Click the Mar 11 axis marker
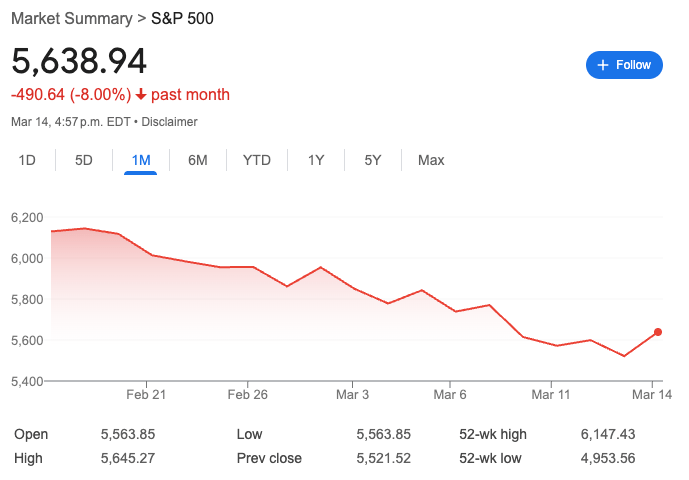The width and height of the screenshot is (689, 480). coord(551,394)
